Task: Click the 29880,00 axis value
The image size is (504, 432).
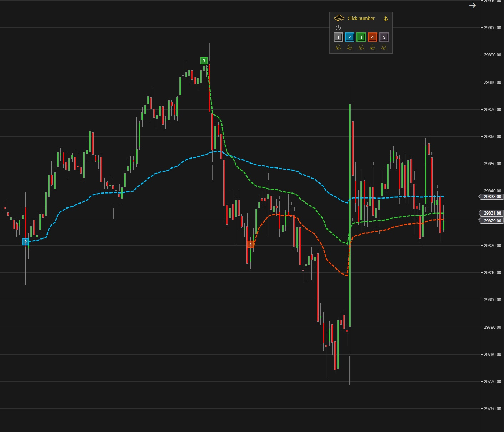Action: click(x=493, y=82)
